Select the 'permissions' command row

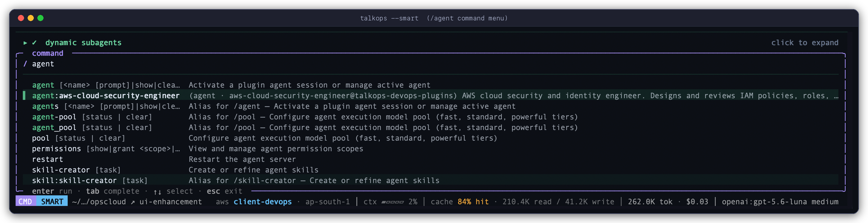[431, 149]
